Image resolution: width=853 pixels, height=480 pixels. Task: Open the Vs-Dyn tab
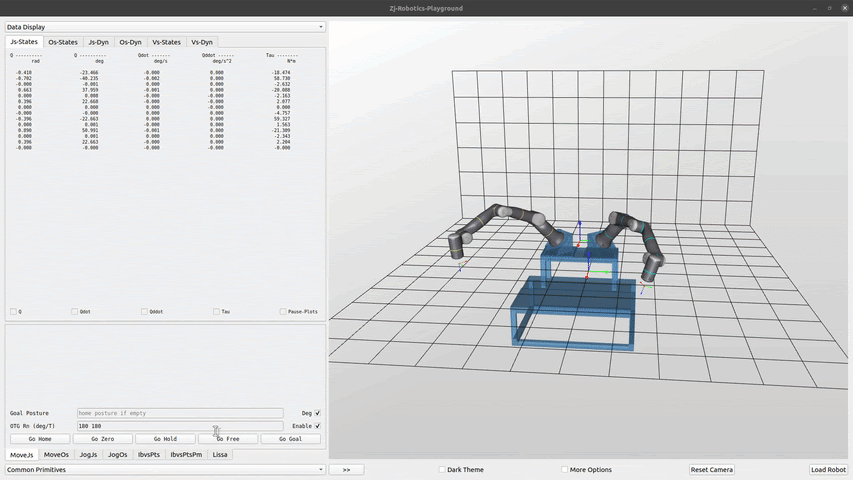[x=201, y=42]
